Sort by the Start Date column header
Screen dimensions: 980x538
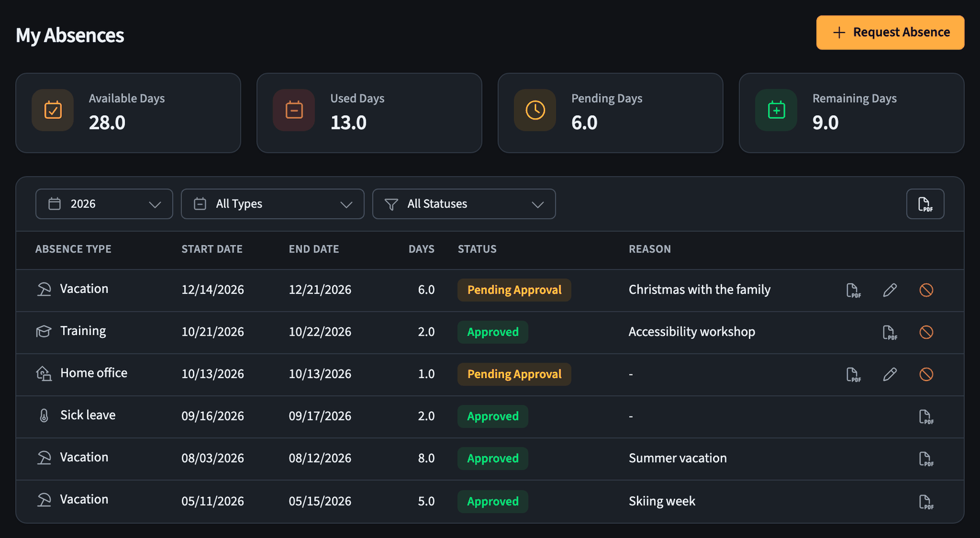tap(212, 249)
